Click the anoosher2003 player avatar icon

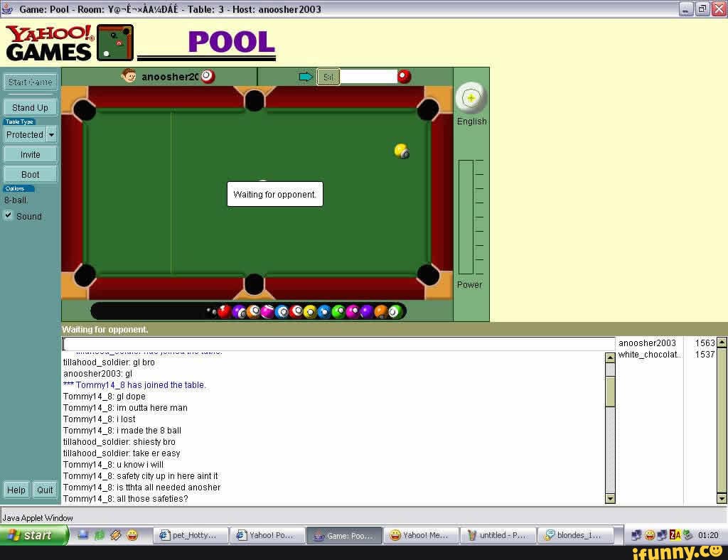coord(129,75)
